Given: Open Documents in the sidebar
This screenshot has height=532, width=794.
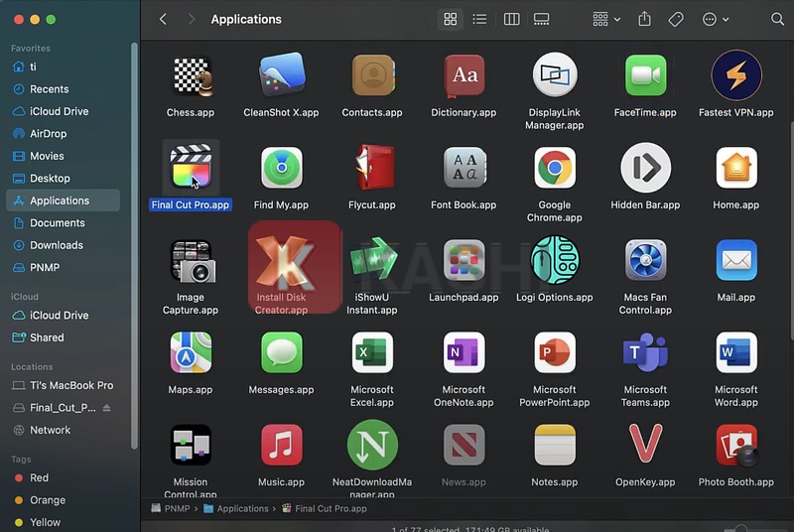Looking at the screenshot, I should click(63, 222).
